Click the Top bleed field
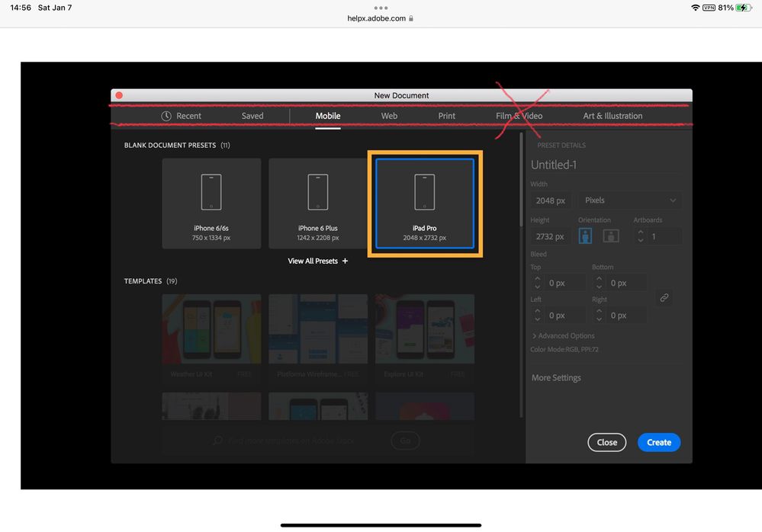The height and width of the screenshot is (532, 762). pos(564,283)
